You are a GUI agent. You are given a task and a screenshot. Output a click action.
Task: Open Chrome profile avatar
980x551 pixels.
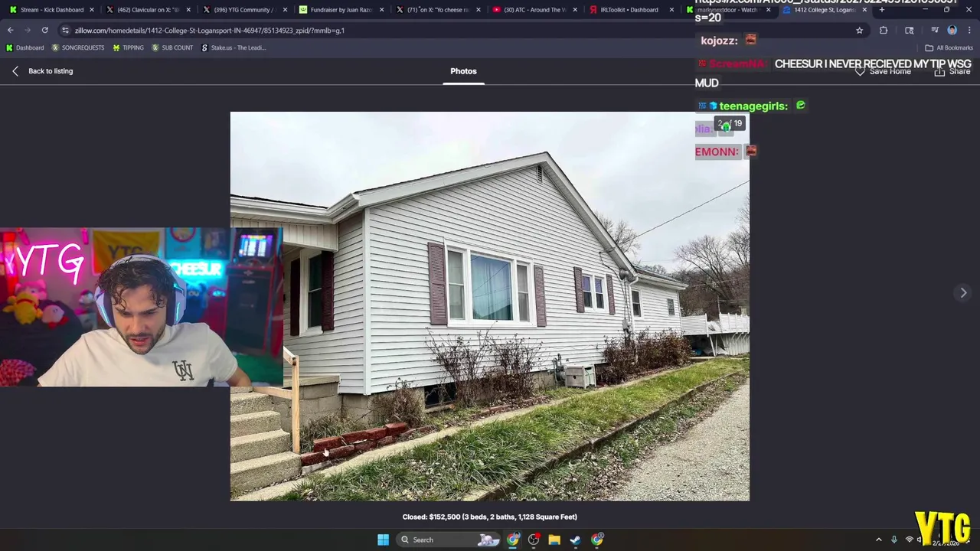(x=952, y=31)
